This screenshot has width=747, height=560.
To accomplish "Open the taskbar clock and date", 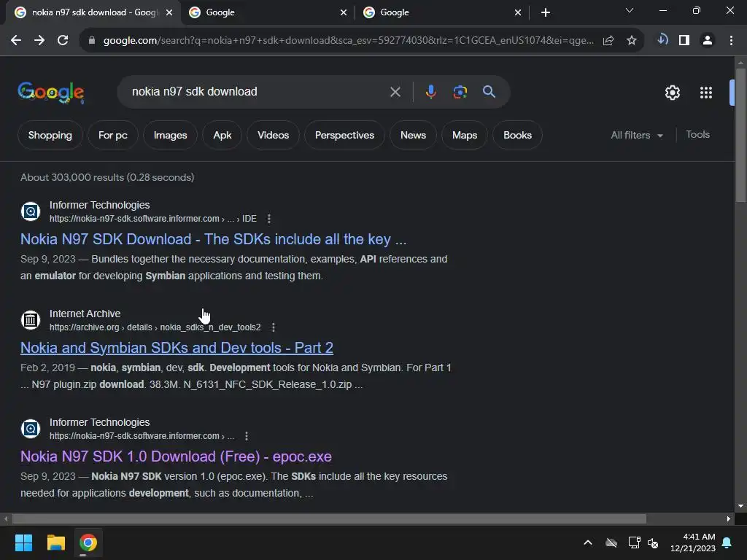I will click(x=693, y=542).
